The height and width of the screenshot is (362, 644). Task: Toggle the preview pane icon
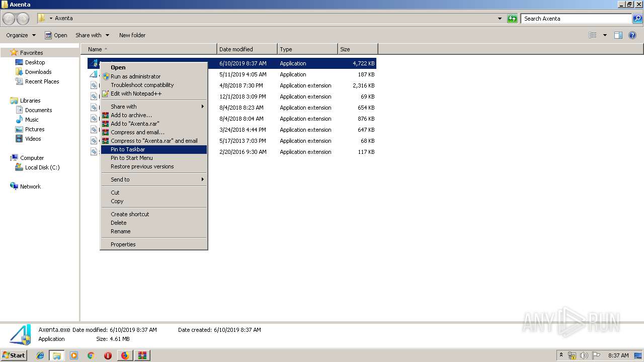[x=618, y=35]
